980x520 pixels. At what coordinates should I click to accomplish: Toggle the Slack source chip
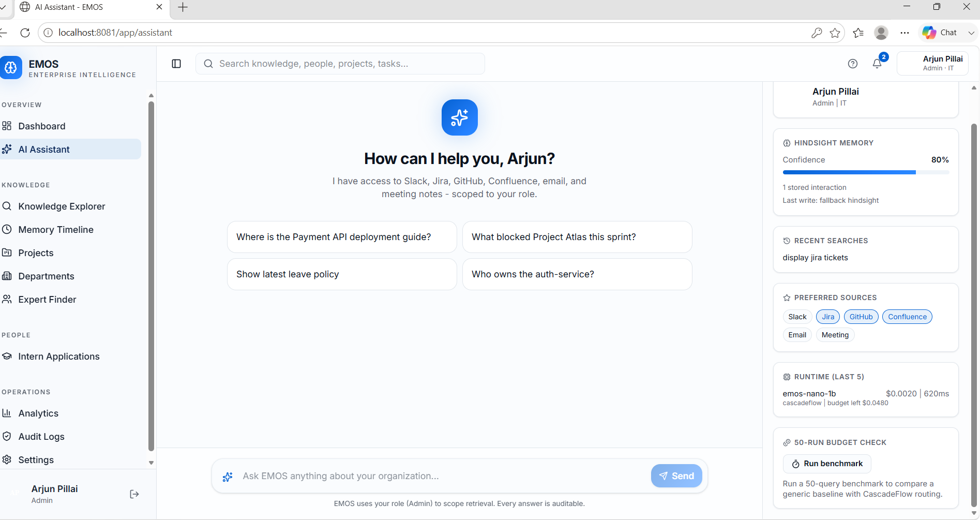pos(797,317)
